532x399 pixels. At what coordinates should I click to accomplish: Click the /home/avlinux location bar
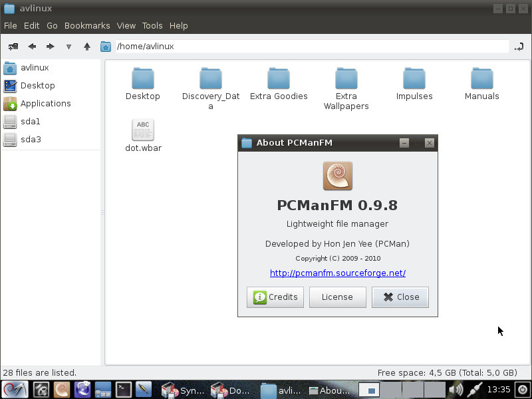tap(312, 47)
